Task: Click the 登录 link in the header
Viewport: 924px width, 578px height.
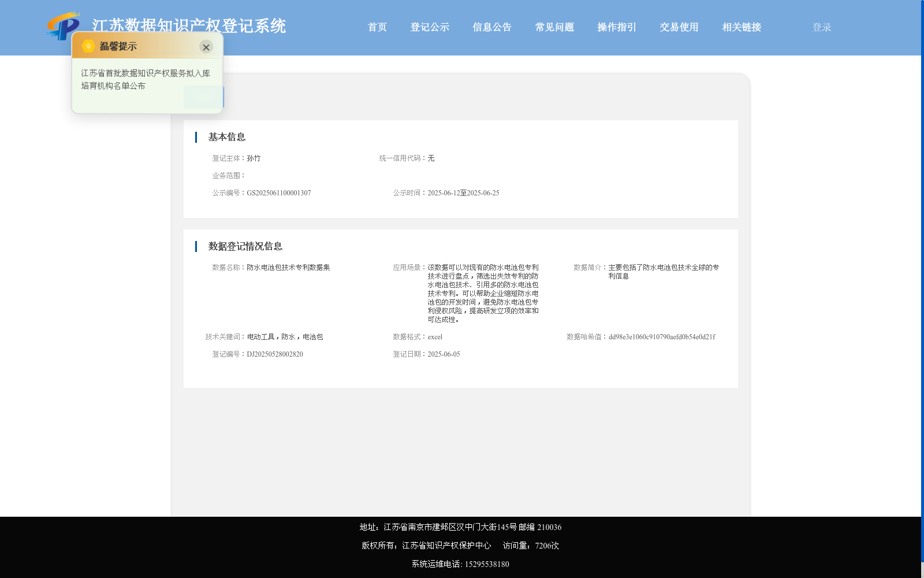Action: click(822, 27)
